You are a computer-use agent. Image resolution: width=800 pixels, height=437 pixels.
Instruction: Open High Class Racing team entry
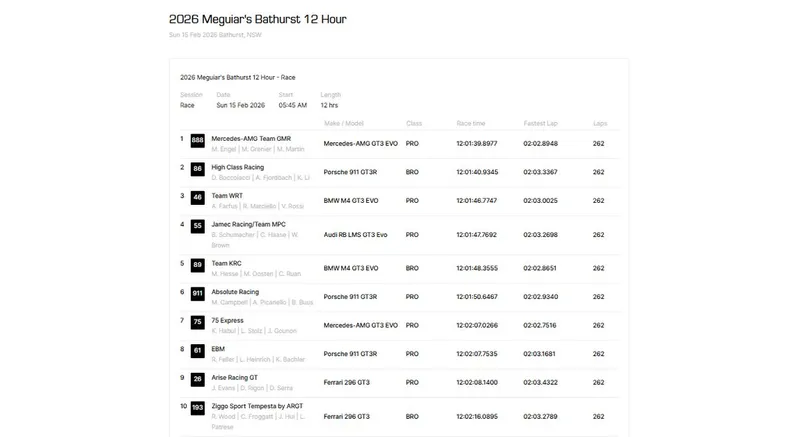237,167
